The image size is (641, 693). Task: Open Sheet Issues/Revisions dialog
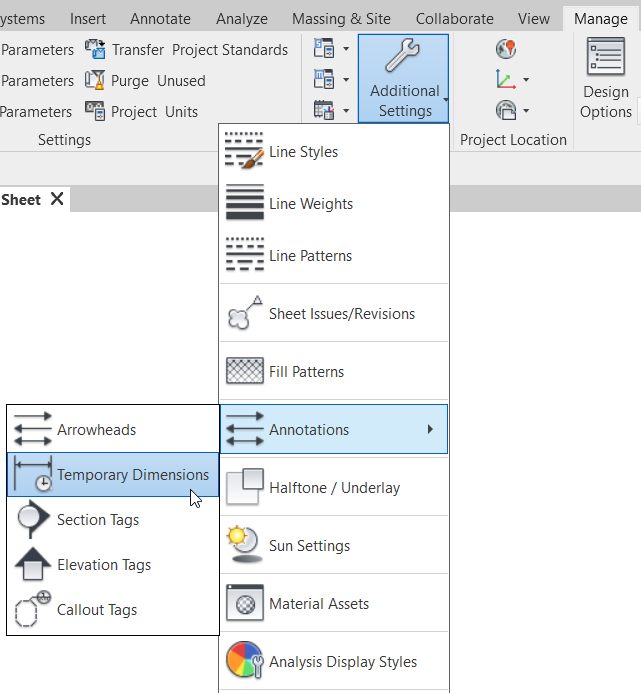[x=341, y=314]
